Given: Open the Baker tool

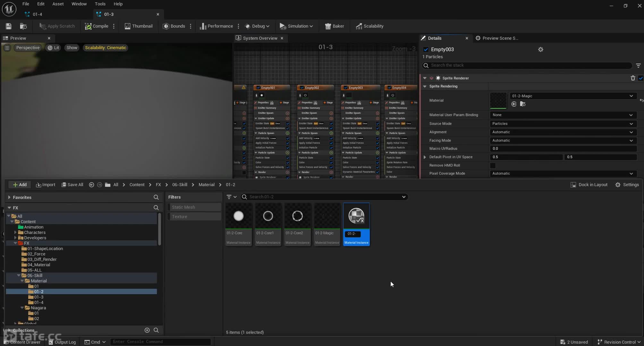Looking at the screenshot, I should coord(334,26).
